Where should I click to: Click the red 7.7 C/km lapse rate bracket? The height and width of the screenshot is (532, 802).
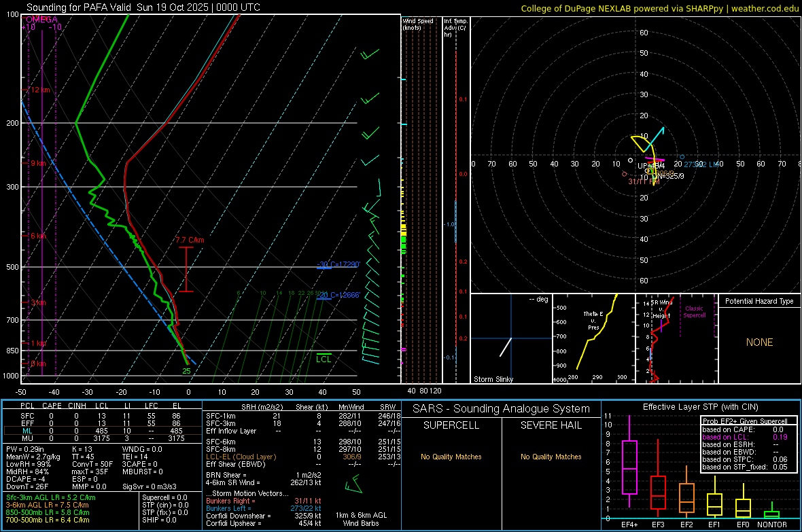[186, 270]
